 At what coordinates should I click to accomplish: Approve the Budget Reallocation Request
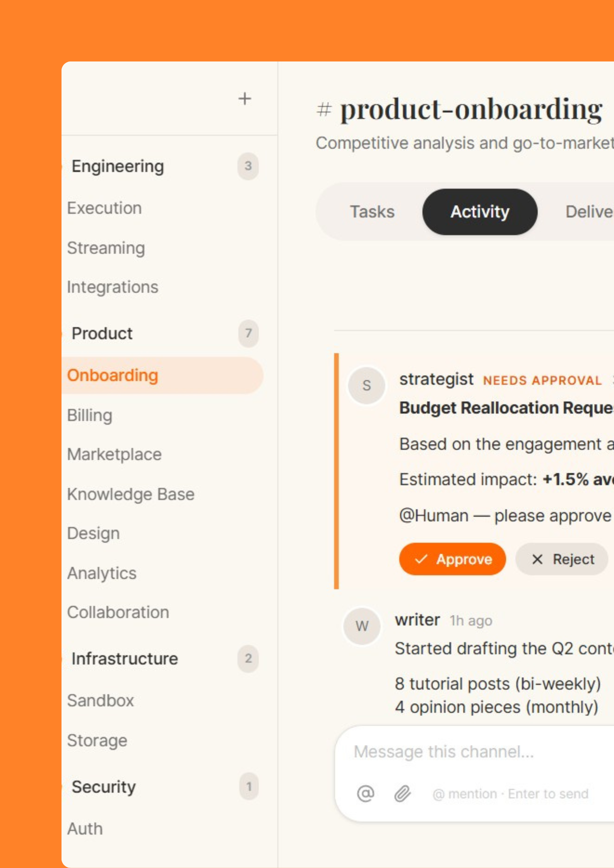tap(452, 559)
